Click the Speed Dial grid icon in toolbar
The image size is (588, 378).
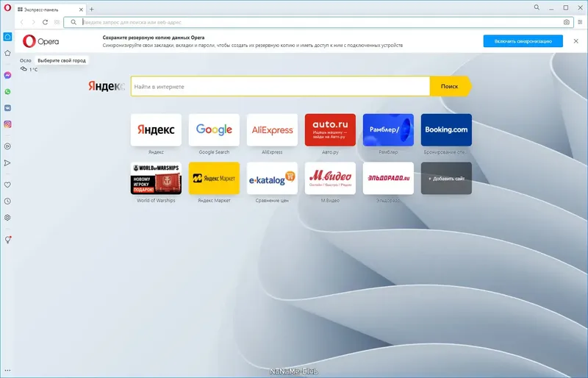(x=57, y=22)
